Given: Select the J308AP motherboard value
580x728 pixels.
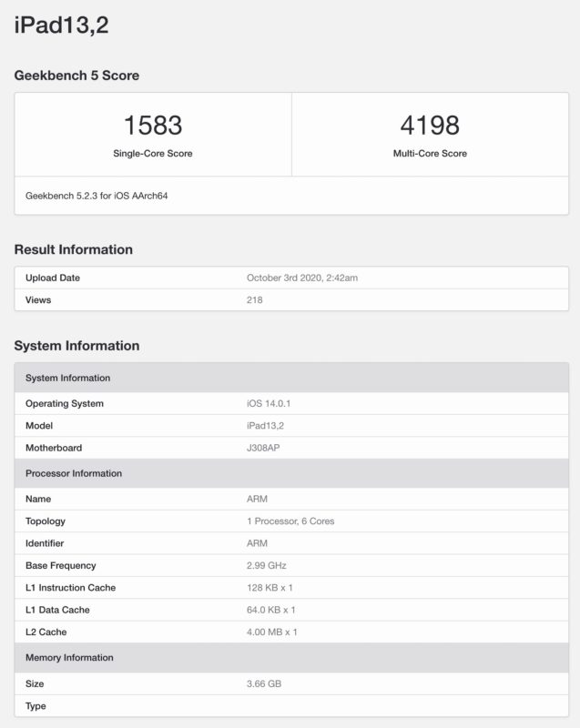Looking at the screenshot, I should click(263, 448).
